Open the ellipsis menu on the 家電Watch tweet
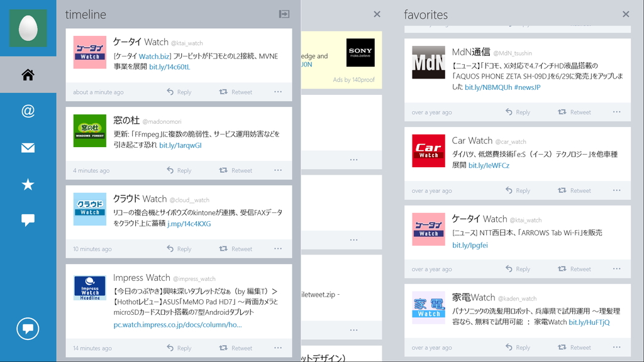 tap(616, 347)
